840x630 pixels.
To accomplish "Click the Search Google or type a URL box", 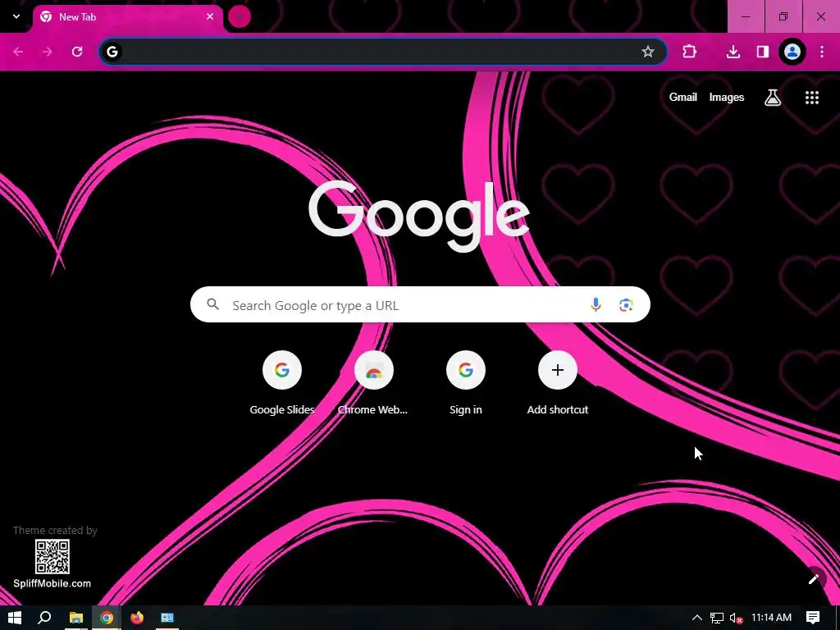I will [420, 304].
